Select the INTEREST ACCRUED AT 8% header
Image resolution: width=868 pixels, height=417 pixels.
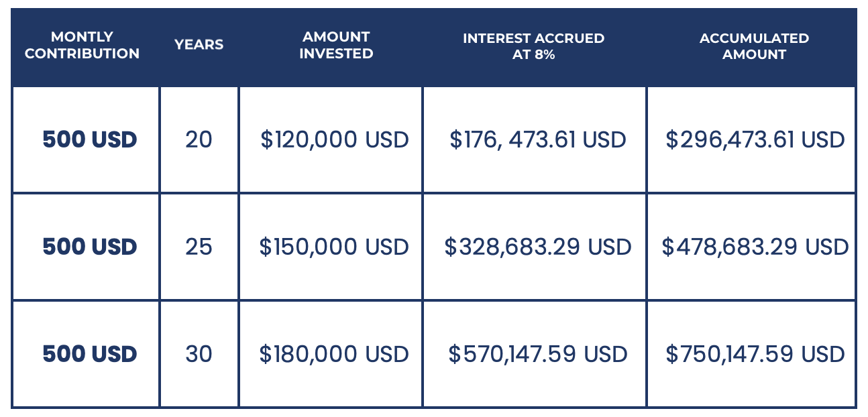click(x=534, y=46)
